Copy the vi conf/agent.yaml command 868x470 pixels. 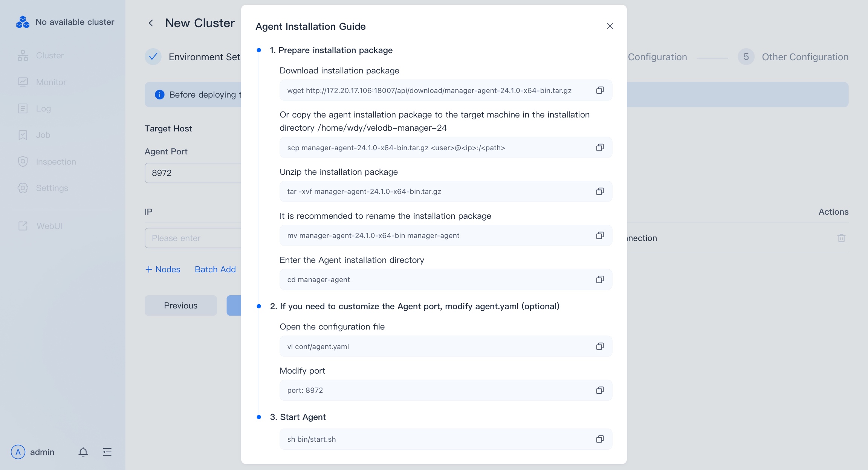600,346
